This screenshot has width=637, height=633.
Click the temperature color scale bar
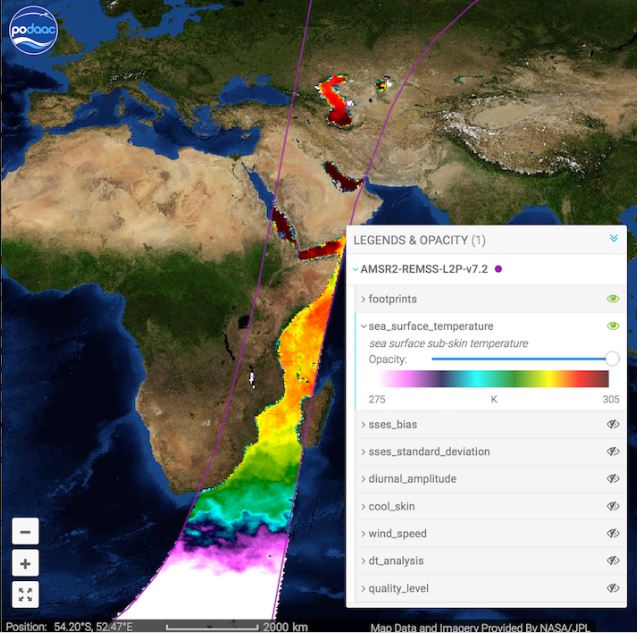point(495,379)
